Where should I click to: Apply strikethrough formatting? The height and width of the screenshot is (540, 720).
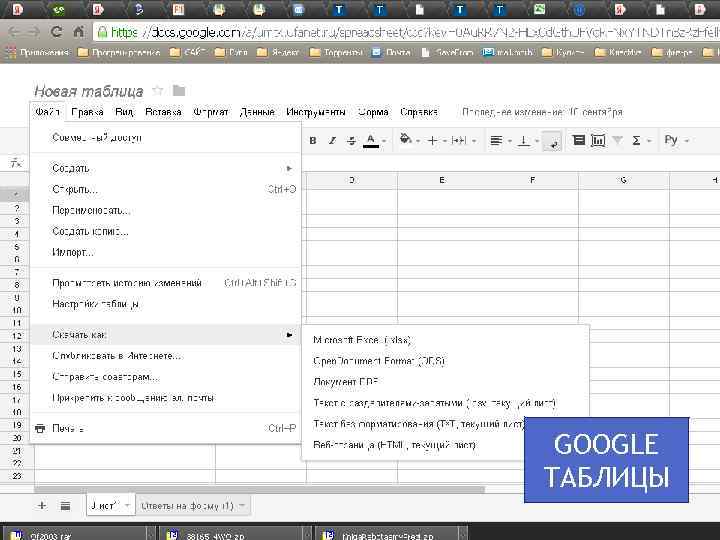[351, 141]
